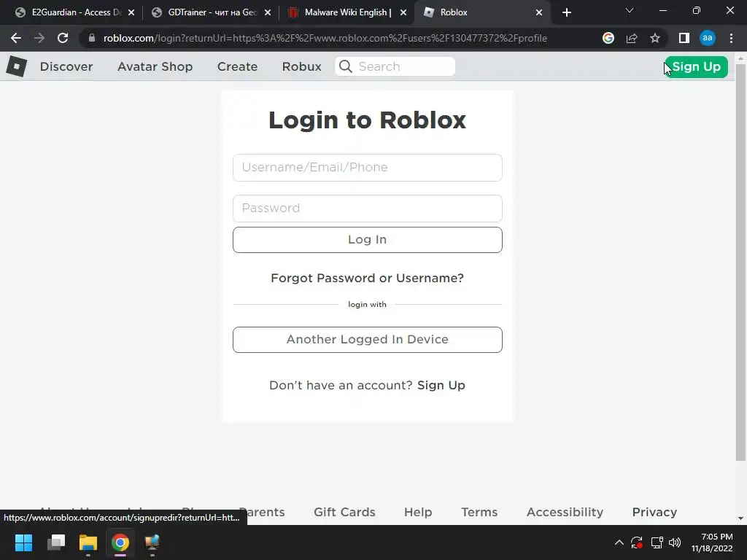747x560 pixels.
Task: Open Google icon in address bar
Action: (x=608, y=38)
